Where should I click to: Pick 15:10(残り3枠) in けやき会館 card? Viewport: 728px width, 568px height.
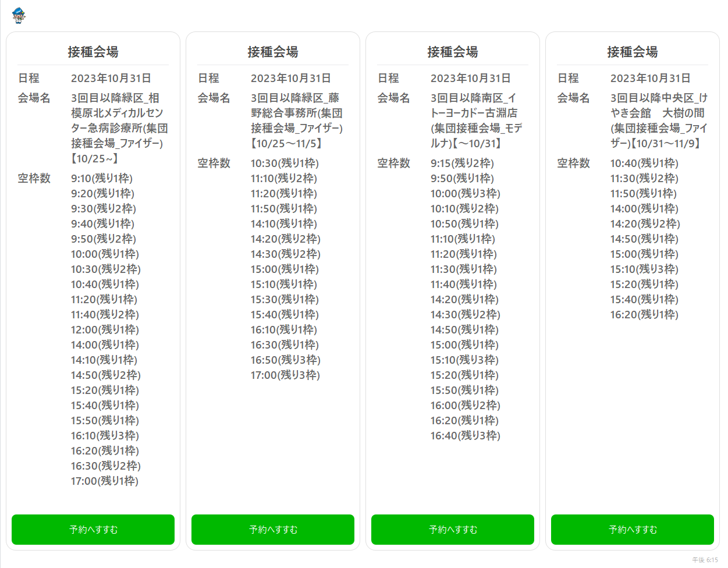pos(644,269)
